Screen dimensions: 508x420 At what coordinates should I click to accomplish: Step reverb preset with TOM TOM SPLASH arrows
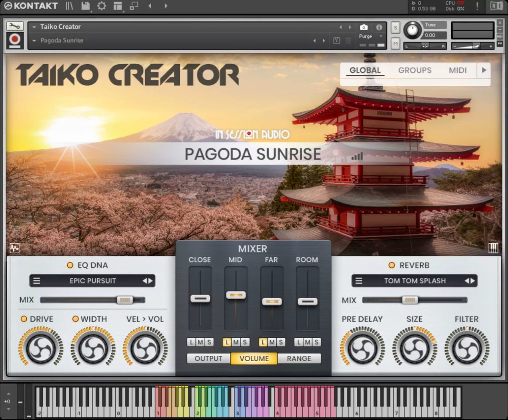469,281
